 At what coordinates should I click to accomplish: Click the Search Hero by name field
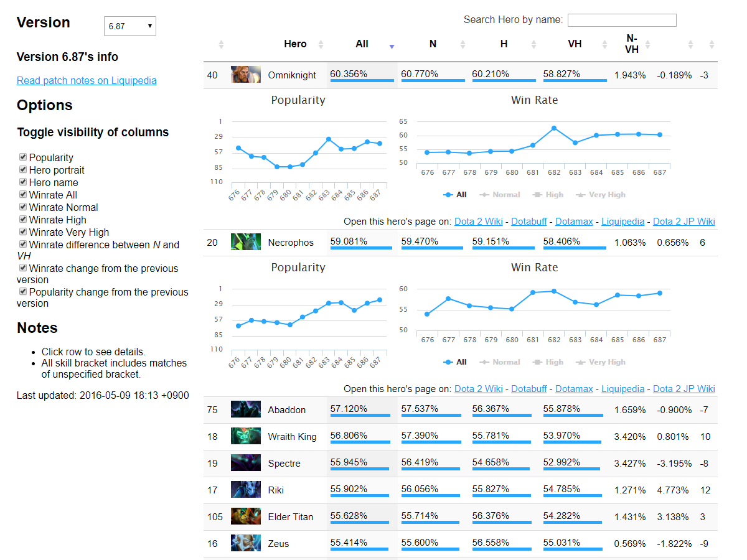click(x=621, y=21)
